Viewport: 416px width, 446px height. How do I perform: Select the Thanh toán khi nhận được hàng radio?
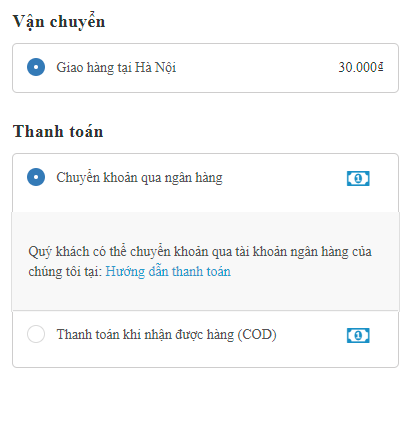click(x=36, y=334)
